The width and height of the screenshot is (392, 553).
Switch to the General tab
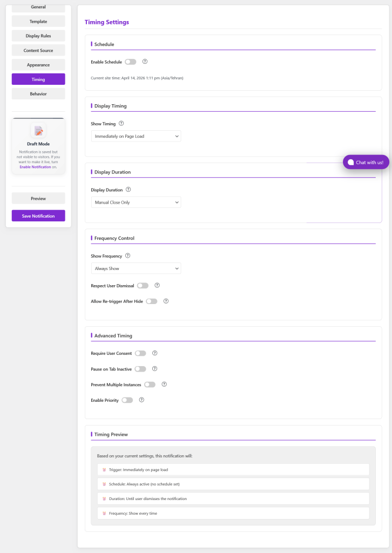click(38, 8)
